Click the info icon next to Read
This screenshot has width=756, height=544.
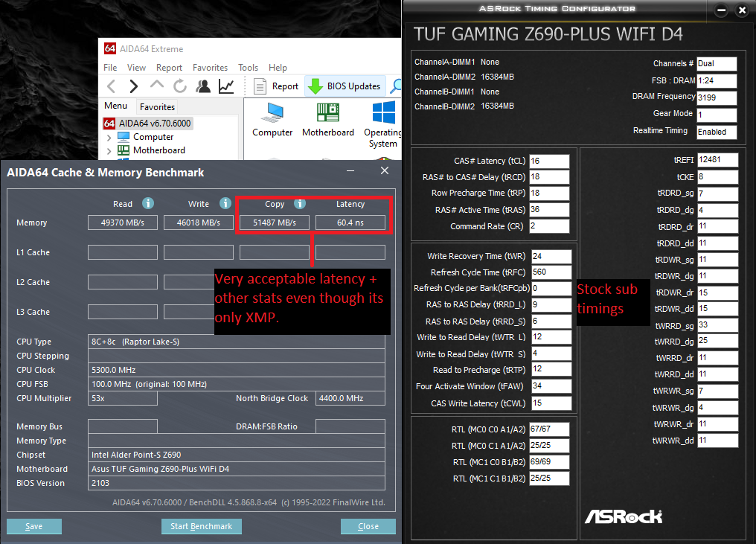point(148,203)
